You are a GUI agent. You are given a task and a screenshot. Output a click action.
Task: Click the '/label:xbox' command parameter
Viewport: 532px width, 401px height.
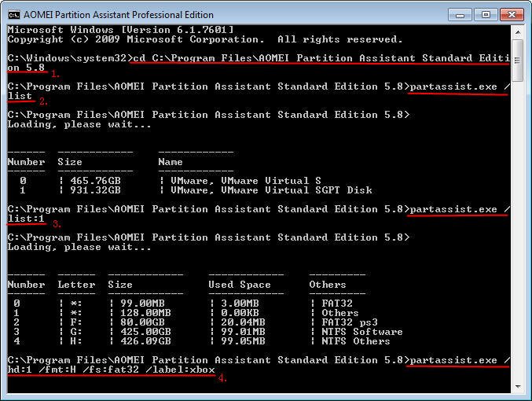point(180,370)
